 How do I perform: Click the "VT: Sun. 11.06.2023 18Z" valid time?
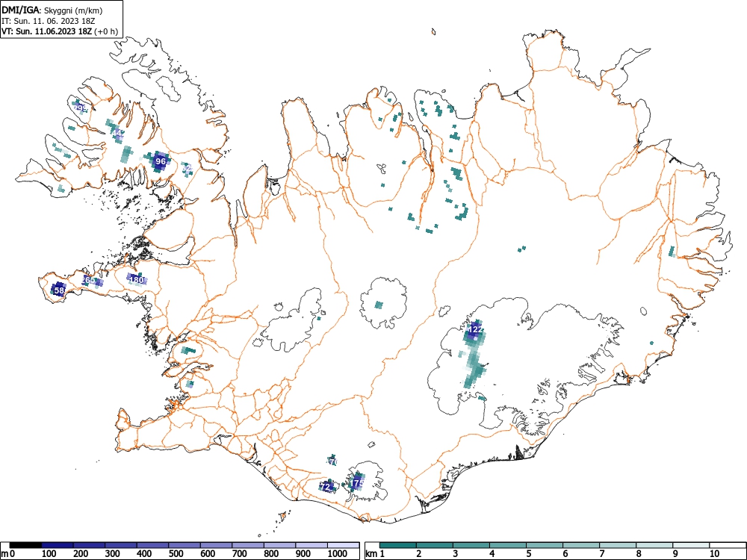pos(47,31)
